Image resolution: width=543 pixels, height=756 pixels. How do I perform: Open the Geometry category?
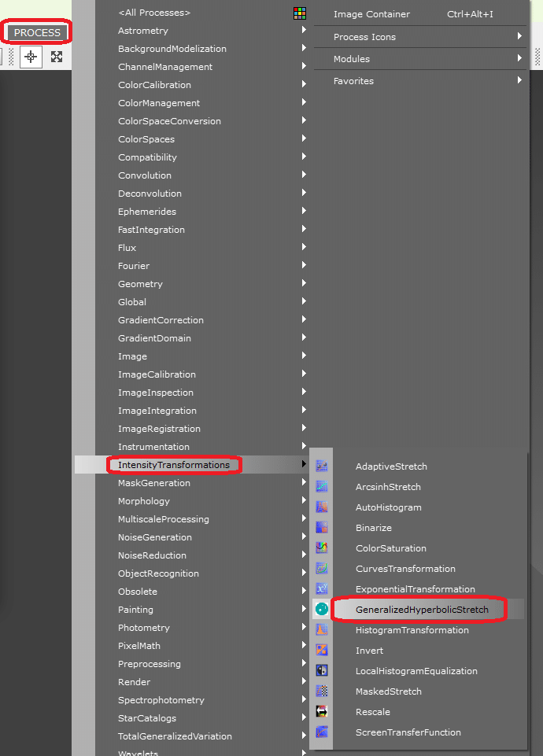pyautogui.click(x=140, y=284)
